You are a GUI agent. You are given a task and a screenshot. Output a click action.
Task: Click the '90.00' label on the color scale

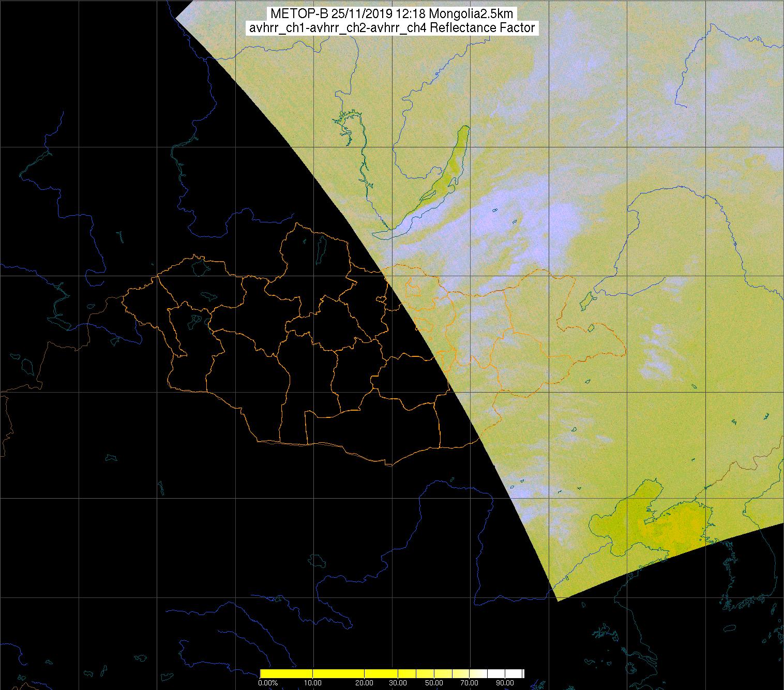[x=505, y=683]
